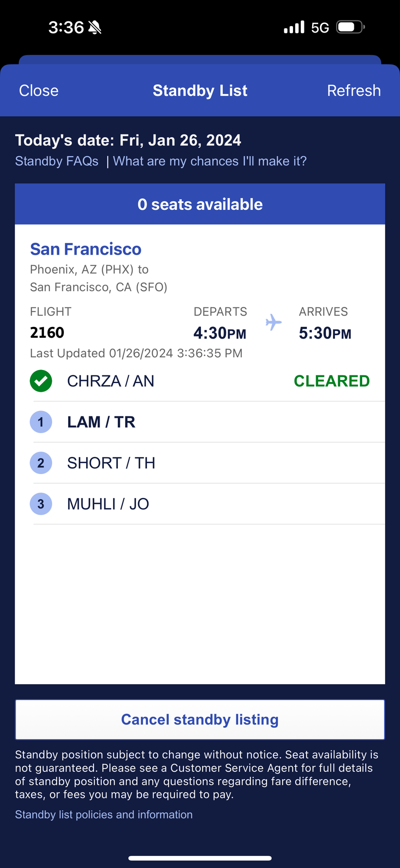
Task: Tap the green cleared checkmark icon
Action: 41,381
